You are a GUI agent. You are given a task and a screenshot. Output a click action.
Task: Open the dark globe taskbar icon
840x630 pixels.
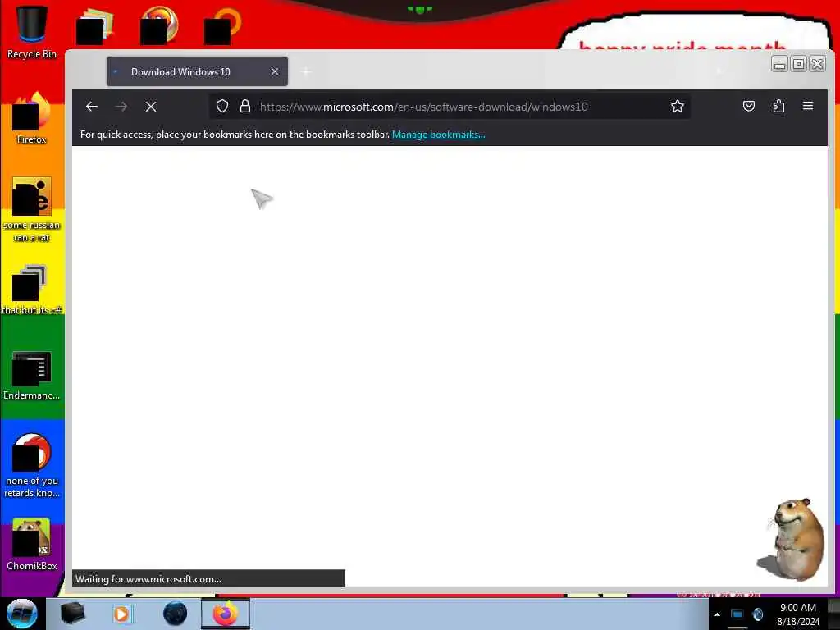tap(175, 614)
